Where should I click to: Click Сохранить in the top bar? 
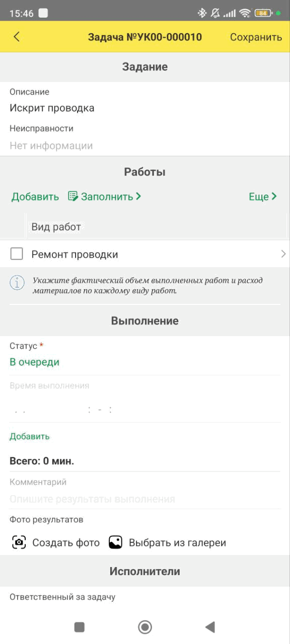(256, 37)
